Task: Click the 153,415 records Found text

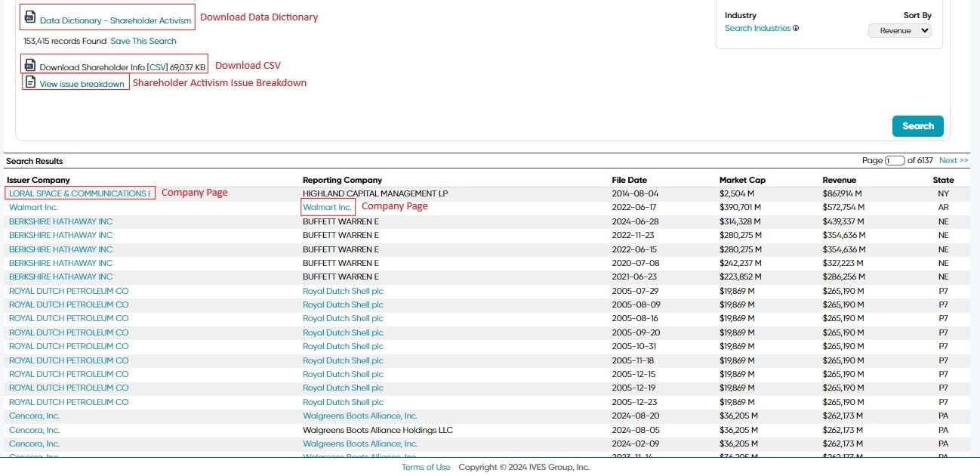Action: pyautogui.click(x=65, y=41)
